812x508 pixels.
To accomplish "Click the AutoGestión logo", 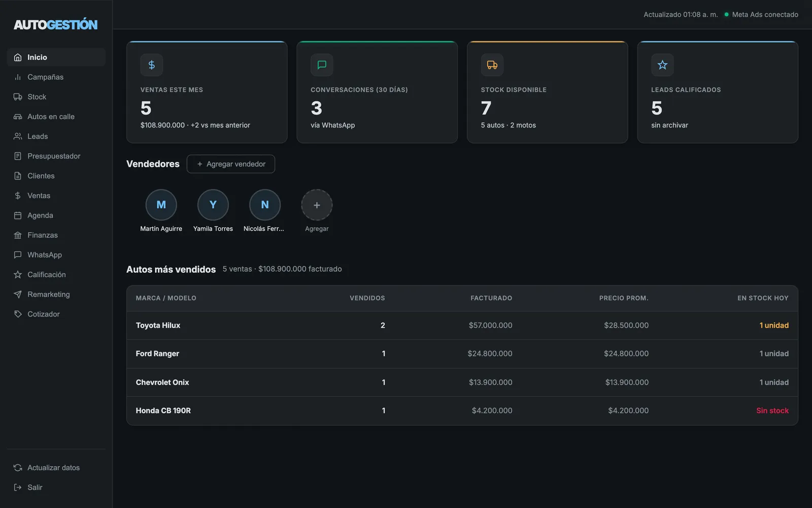I will click(56, 24).
